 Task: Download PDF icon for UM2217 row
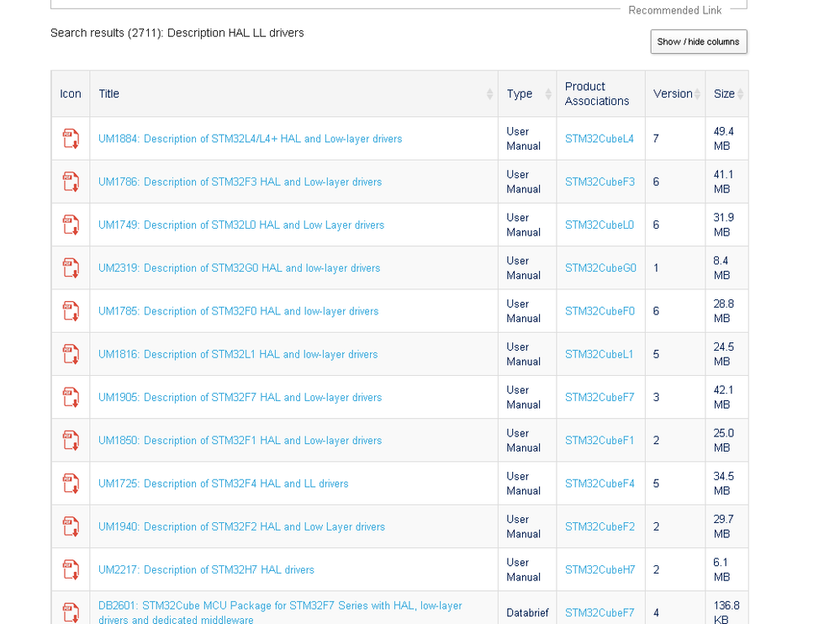(71, 569)
